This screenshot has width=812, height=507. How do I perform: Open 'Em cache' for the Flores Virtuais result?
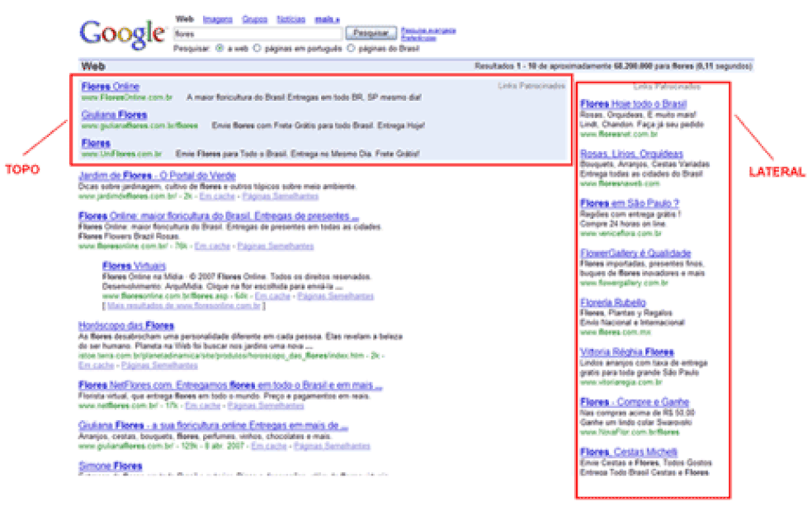click(x=272, y=296)
